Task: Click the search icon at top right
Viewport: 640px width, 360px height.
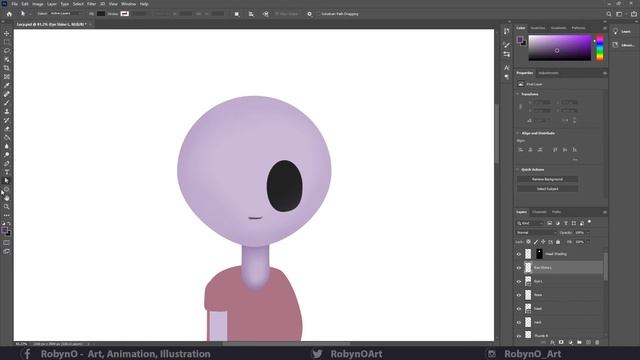Action: (x=609, y=14)
